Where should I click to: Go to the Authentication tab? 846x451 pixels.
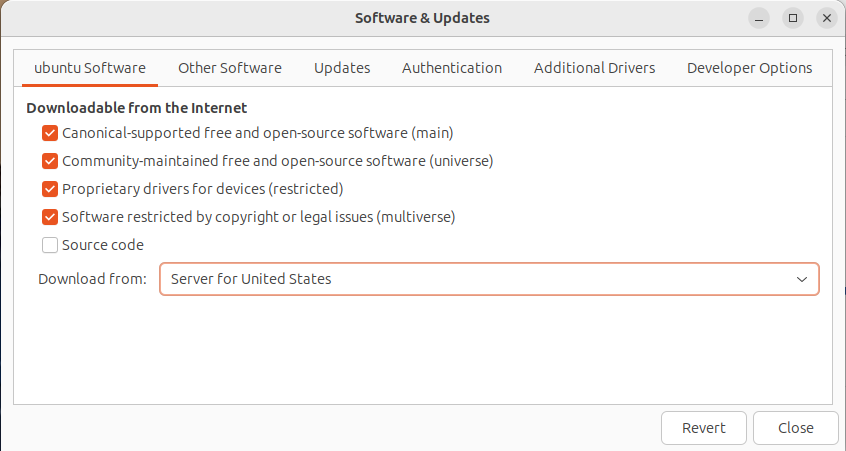tap(452, 68)
